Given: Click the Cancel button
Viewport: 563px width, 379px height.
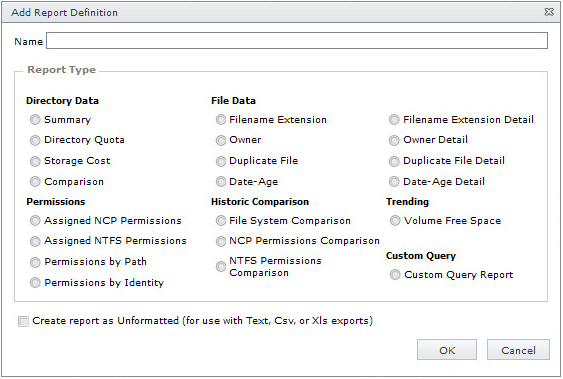Looking at the screenshot, I should (x=518, y=350).
